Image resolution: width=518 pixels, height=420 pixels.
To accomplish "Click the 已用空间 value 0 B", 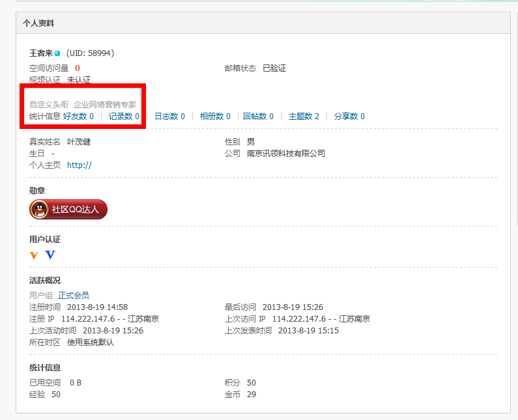I will pos(76,383).
